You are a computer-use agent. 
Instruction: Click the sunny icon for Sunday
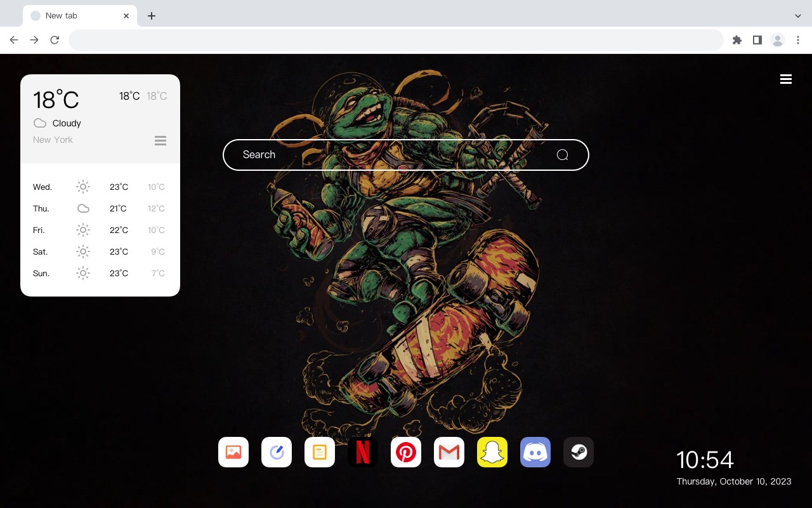click(x=83, y=273)
